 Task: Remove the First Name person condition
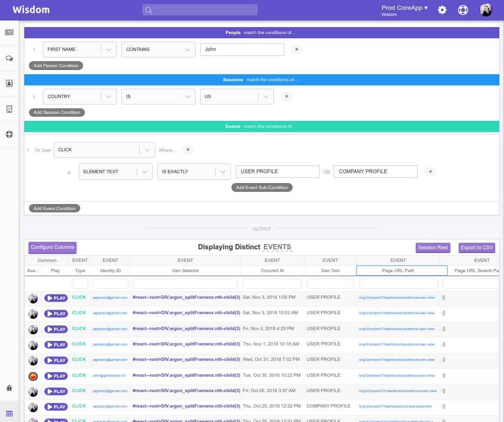point(296,49)
